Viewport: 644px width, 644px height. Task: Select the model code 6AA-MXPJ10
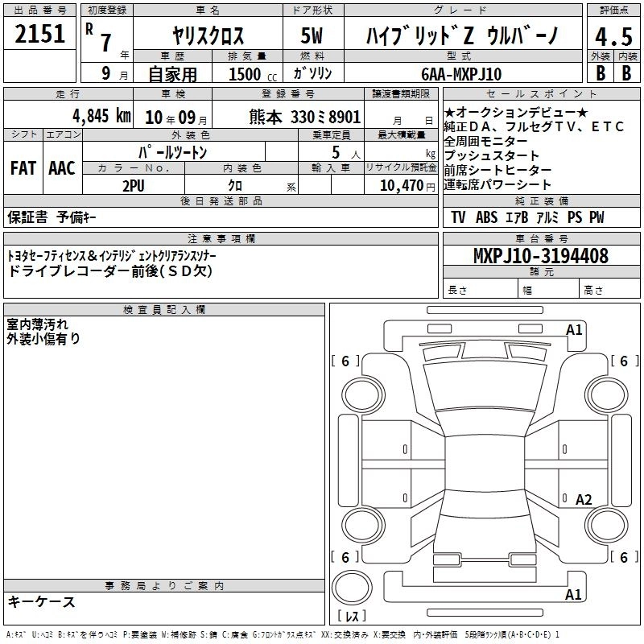click(461, 74)
